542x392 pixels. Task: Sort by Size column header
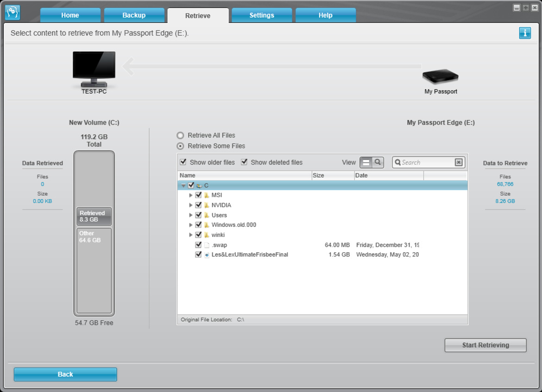point(333,175)
